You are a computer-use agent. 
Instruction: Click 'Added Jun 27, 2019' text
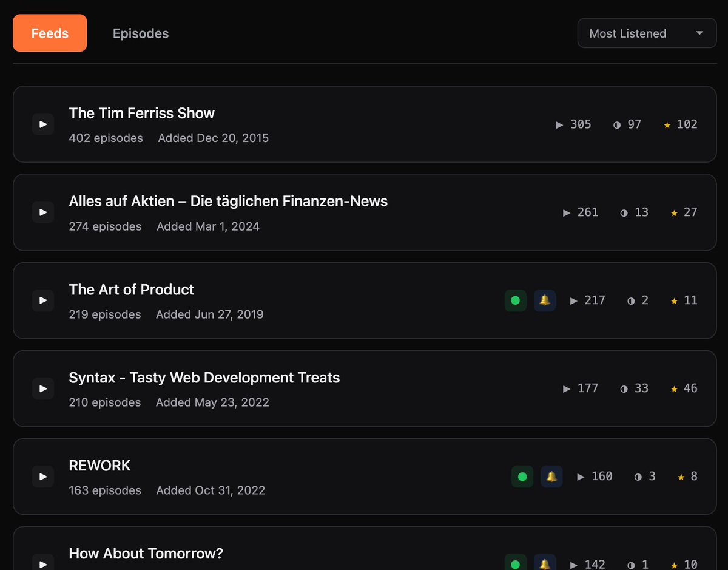210,314
